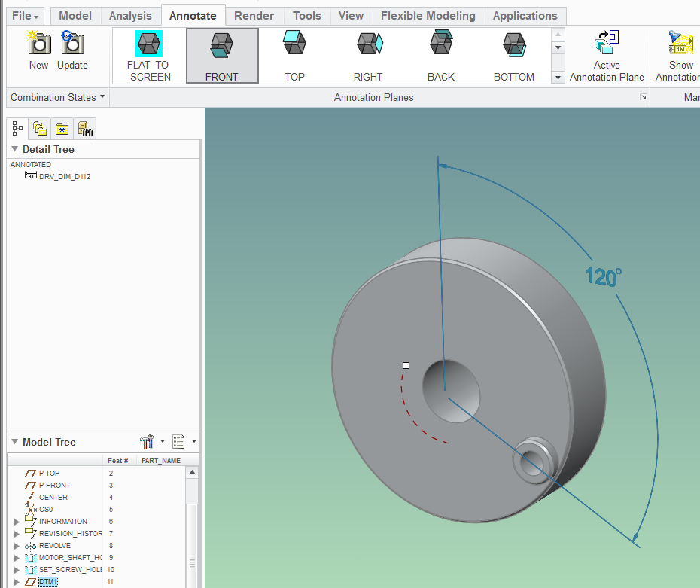The width and height of the screenshot is (700, 588).
Task: Click the Model Tree settings hammer icon
Action: 147,441
